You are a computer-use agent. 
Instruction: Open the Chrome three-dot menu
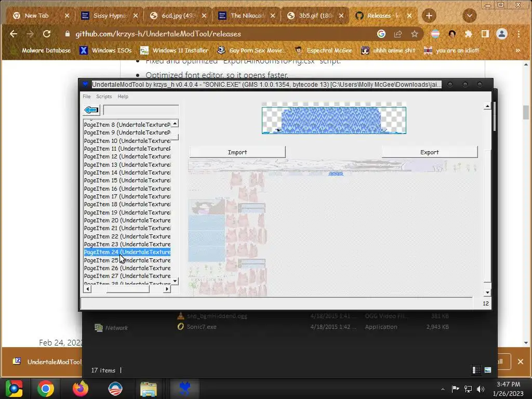[518, 34]
